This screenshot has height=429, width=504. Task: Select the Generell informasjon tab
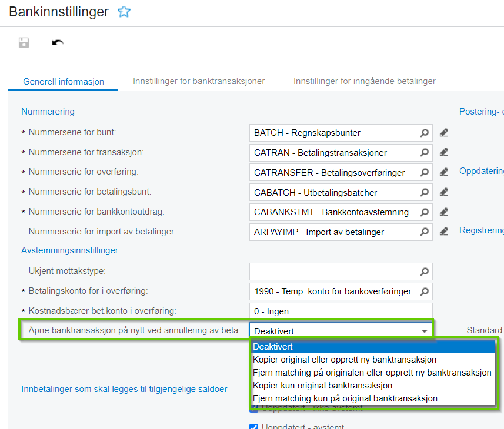click(64, 82)
